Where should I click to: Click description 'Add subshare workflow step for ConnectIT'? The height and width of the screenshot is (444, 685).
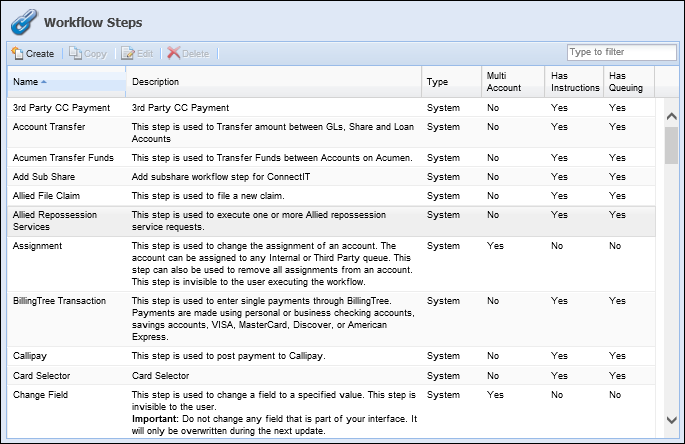221,177
